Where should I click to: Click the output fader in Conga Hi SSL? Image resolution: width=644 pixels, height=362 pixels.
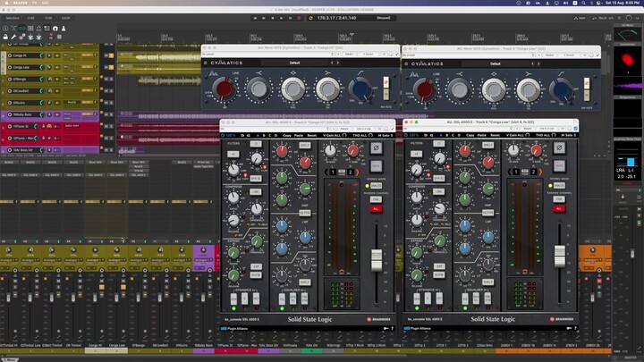click(377, 260)
